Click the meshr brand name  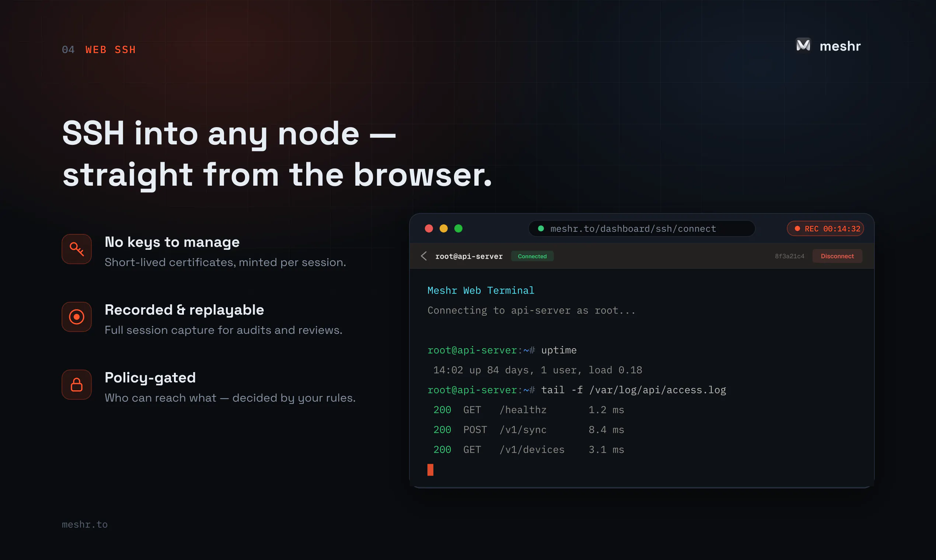point(840,46)
